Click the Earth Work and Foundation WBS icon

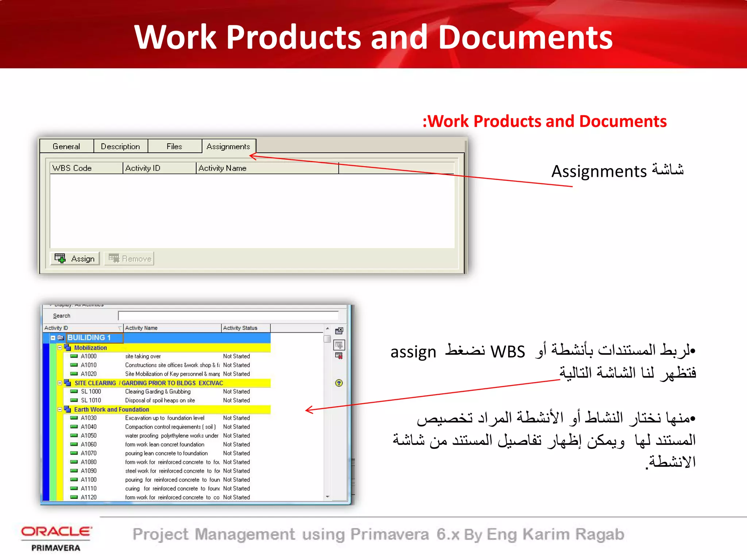coord(67,409)
